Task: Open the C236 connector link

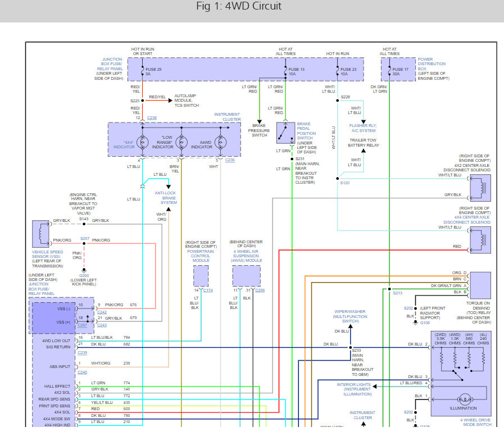Action: point(230,160)
